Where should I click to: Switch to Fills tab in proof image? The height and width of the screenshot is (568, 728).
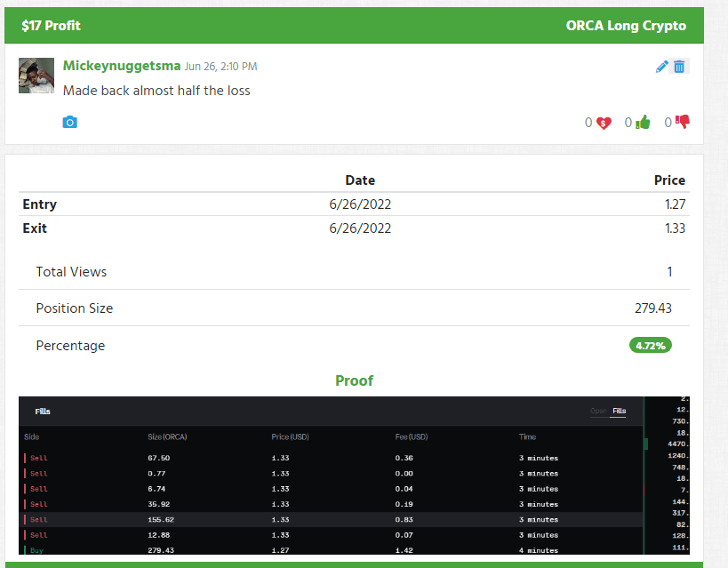tap(619, 411)
